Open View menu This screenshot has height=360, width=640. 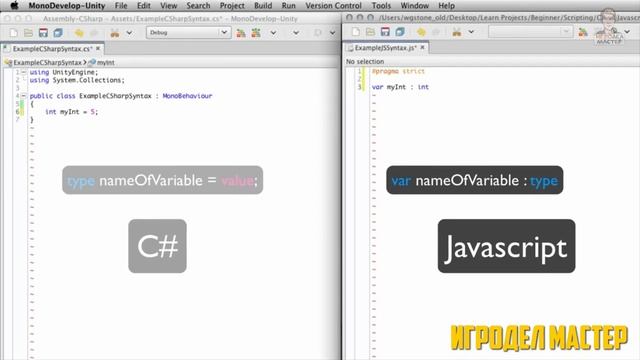169,6
